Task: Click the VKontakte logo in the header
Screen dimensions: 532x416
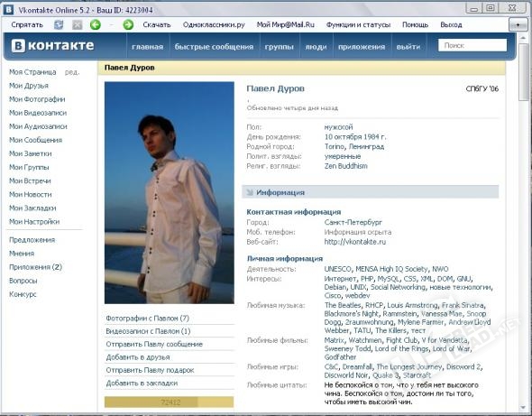Action: click(x=52, y=45)
